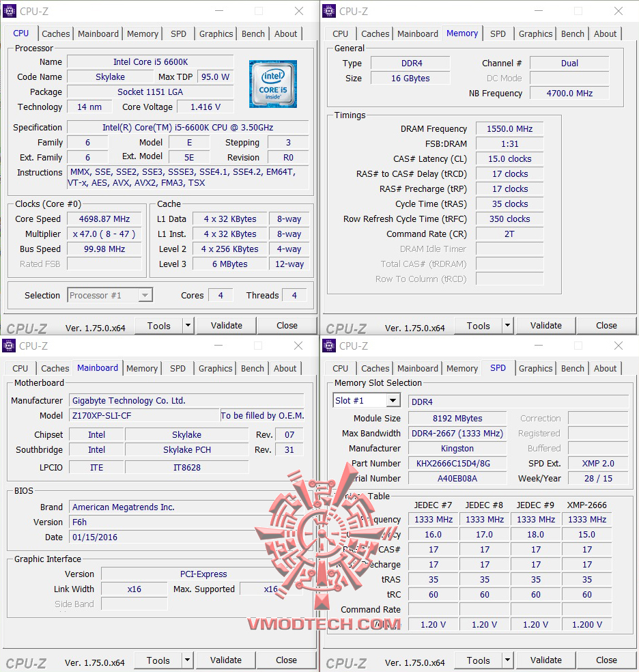Click the XMP-2666 column header in timings table
The image size is (639, 672).
point(586,505)
